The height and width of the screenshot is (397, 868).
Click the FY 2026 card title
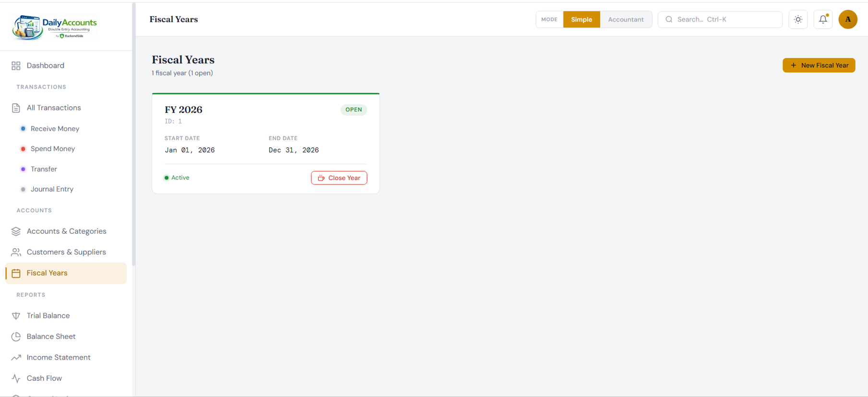(x=183, y=110)
